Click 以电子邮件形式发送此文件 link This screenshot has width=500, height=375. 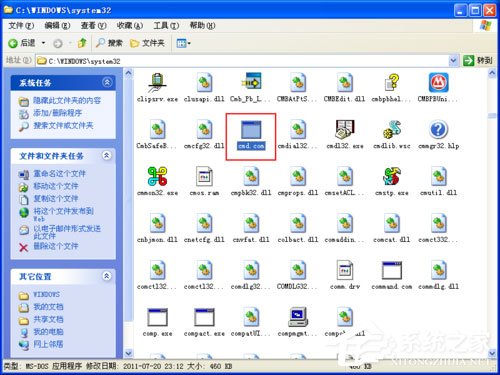tap(67, 232)
